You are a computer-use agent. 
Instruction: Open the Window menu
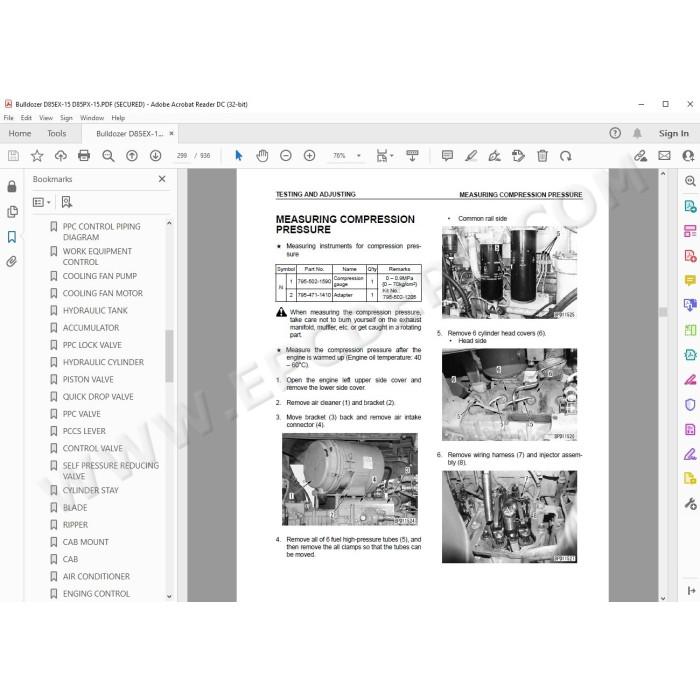pos(92,118)
